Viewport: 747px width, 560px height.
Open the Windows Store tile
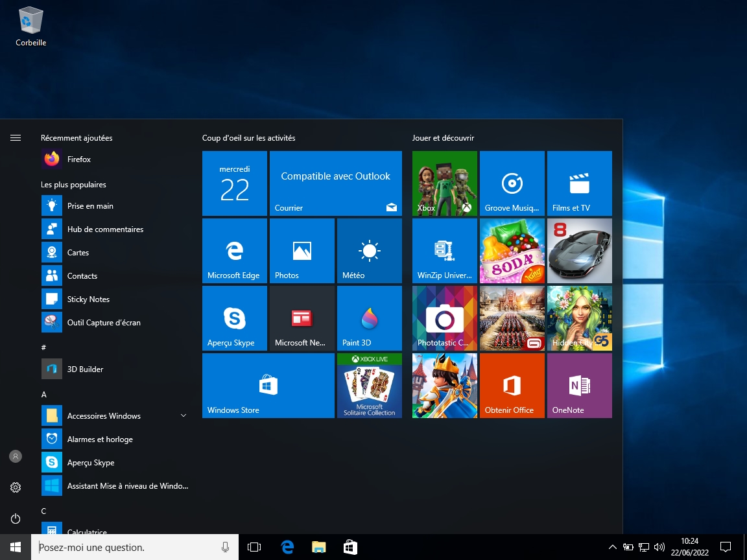[268, 386]
